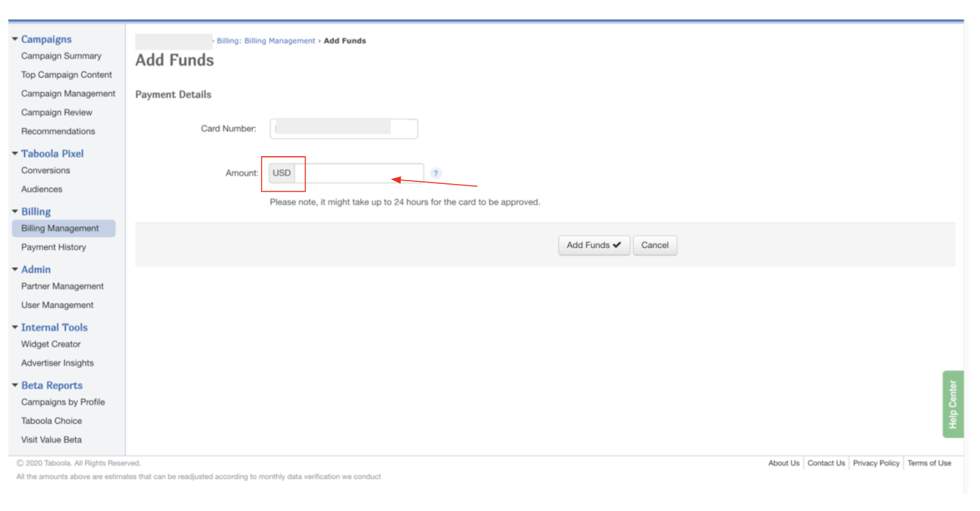Open Payment History page
This screenshot has height=511, width=980.
coord(54,247)
